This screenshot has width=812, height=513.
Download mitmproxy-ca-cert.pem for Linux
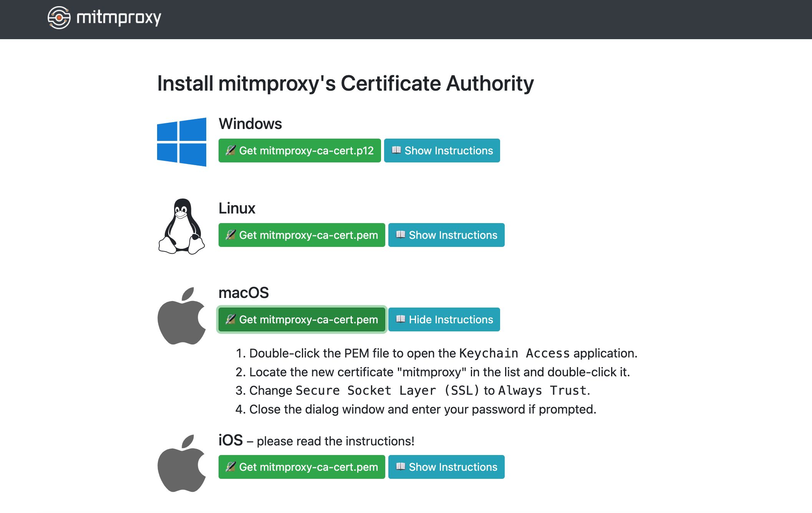[302, 235]
